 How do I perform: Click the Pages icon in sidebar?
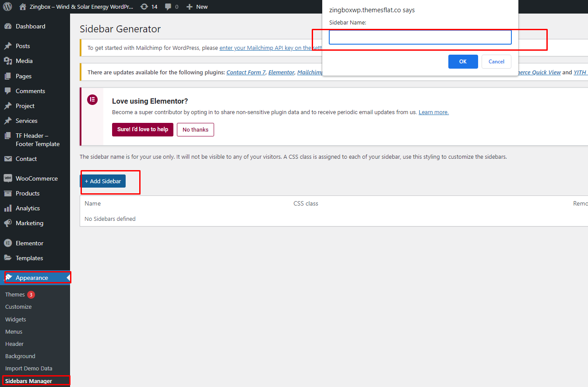pyautogui.click(x=8, y=76)
